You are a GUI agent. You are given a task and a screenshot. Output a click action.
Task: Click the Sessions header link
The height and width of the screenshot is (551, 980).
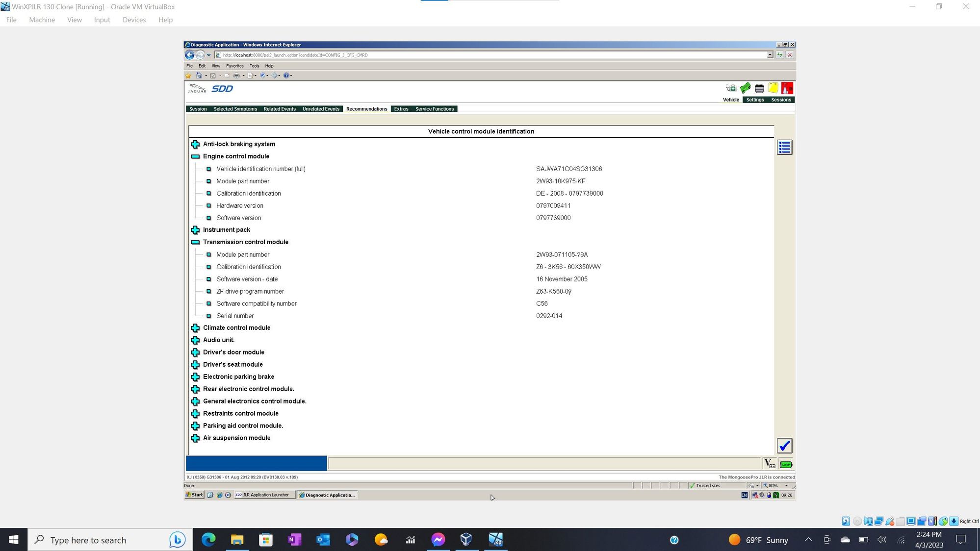coord(781,100)
